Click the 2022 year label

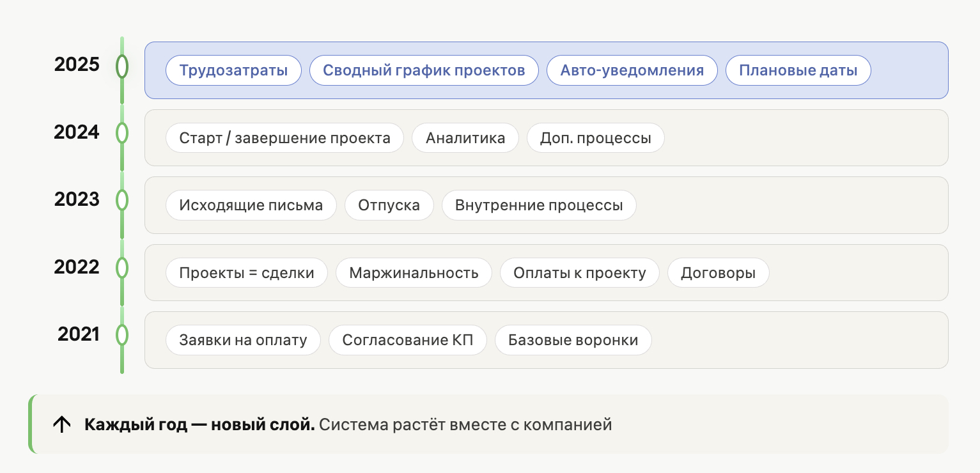[77, 267]
